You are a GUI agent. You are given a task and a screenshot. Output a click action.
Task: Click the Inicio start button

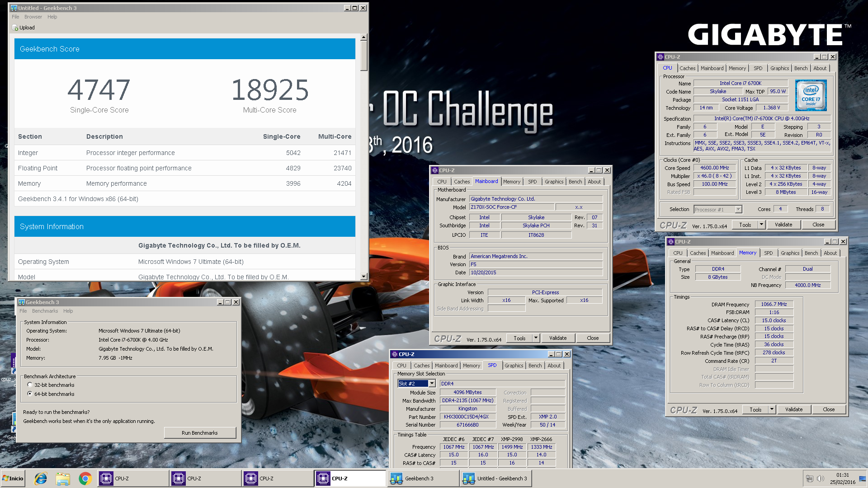tap(12, 479)
